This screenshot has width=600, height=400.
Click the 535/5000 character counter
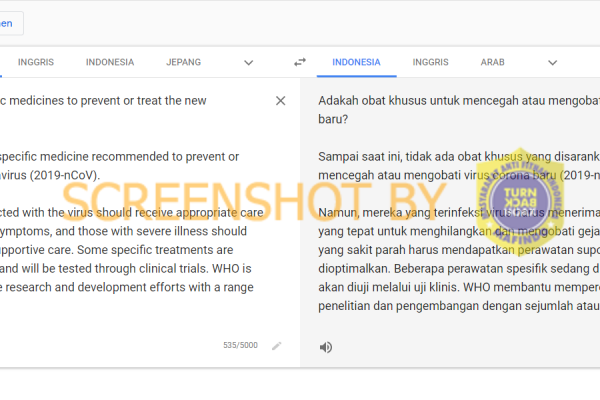[240, 345]
